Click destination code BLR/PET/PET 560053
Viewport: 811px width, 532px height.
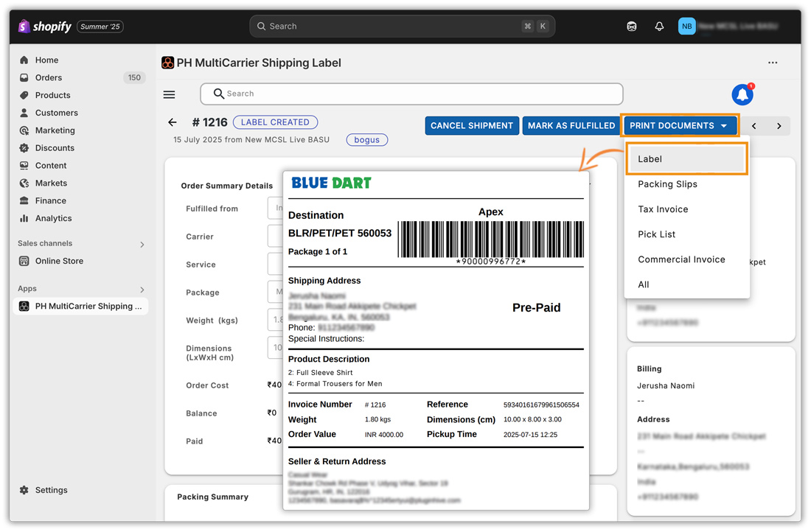(x=340, y=233)
